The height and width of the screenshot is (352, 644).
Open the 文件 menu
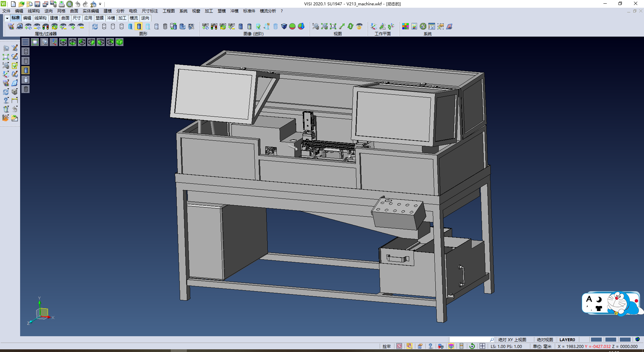pyautogui.click(x=6, y=11)
